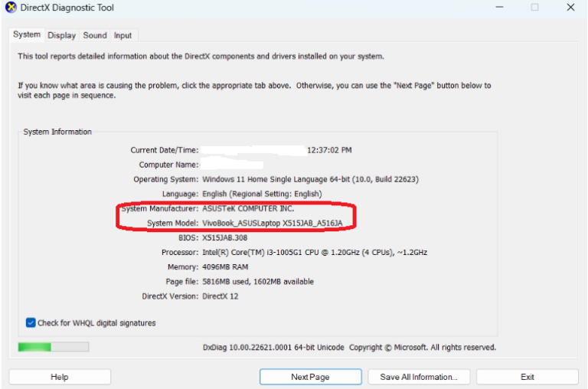Viewport: 588px width, 389px height.
Task: Click the Computer Name label
Action: coord(168,165)
